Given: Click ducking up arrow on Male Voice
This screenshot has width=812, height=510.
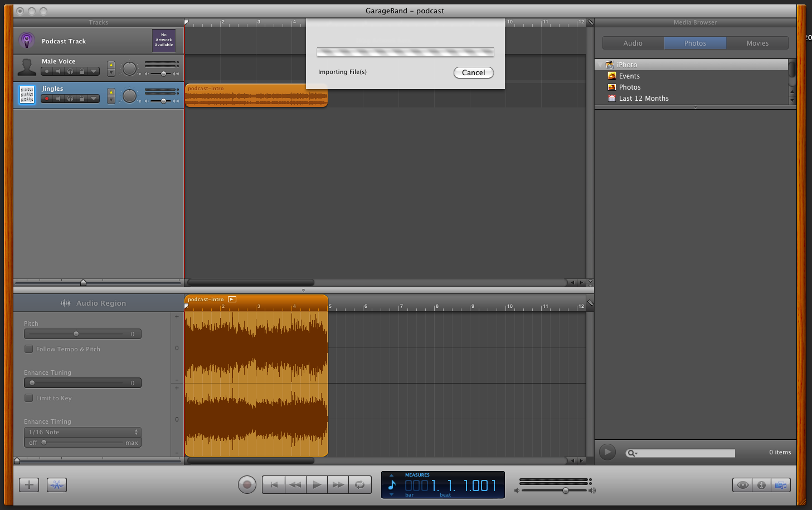Looking at the screenshot, I should point(111,65).
